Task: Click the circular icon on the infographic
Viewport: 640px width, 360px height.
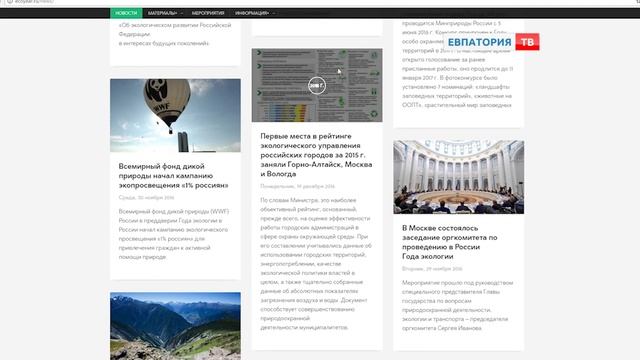Action: (317, 85)
